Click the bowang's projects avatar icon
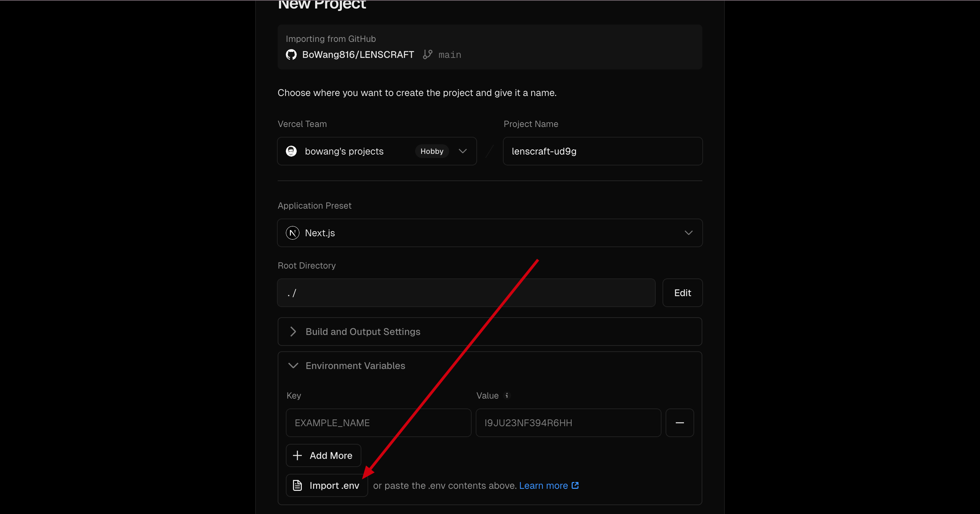The image size is (980, 514). (x=291, y=151)
